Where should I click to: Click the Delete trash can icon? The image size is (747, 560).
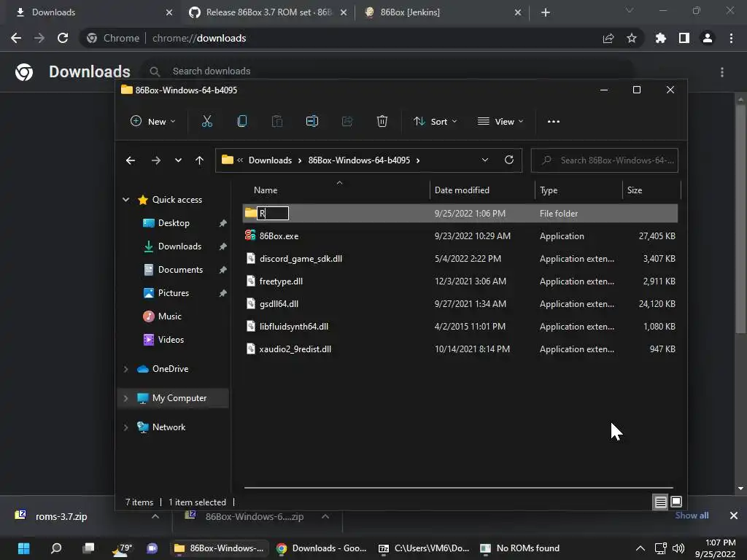tap(382, 122)
